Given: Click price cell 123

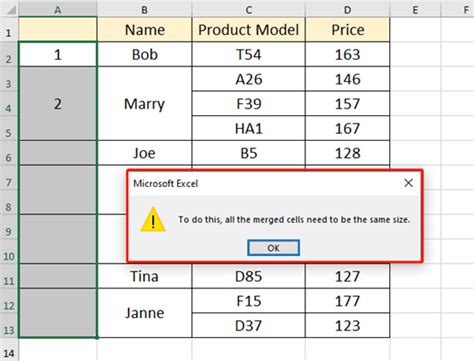Looking at the screenshot, I should point(347,325).
